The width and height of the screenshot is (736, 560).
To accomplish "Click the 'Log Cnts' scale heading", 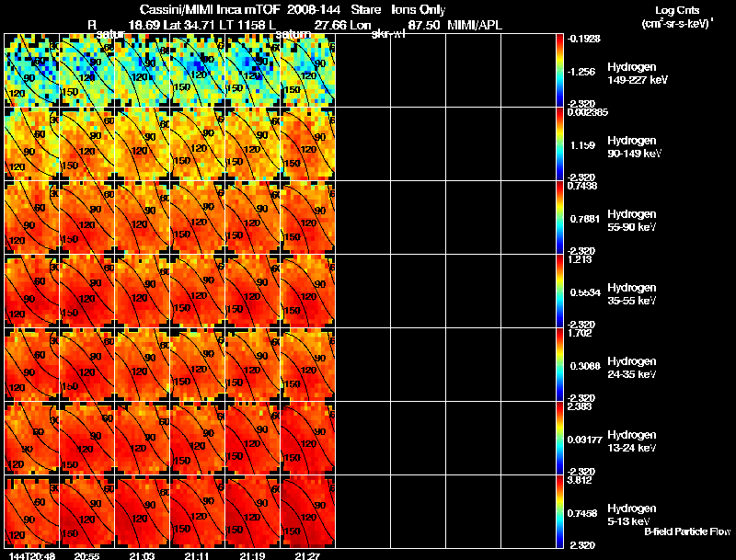I will (677, 10).
